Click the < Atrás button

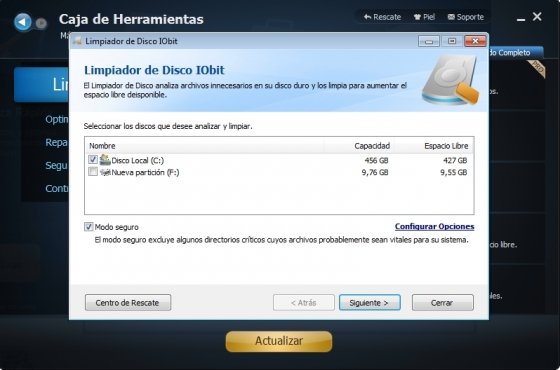point(304,302)
